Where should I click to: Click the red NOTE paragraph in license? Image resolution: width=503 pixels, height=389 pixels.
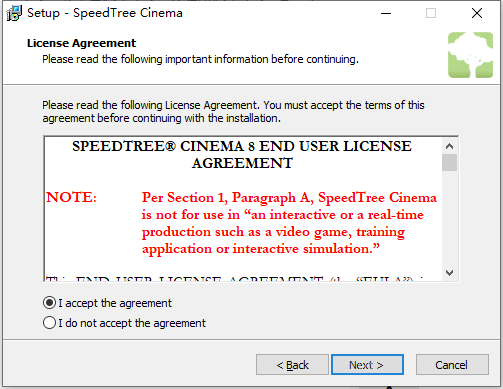289,223
